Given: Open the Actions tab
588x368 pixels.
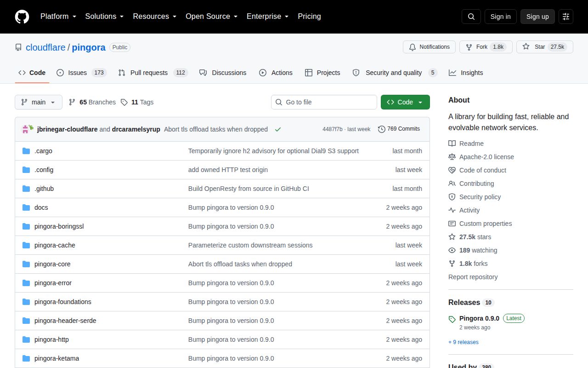Looking at the screenshot, I should click(x=276, y=73).
